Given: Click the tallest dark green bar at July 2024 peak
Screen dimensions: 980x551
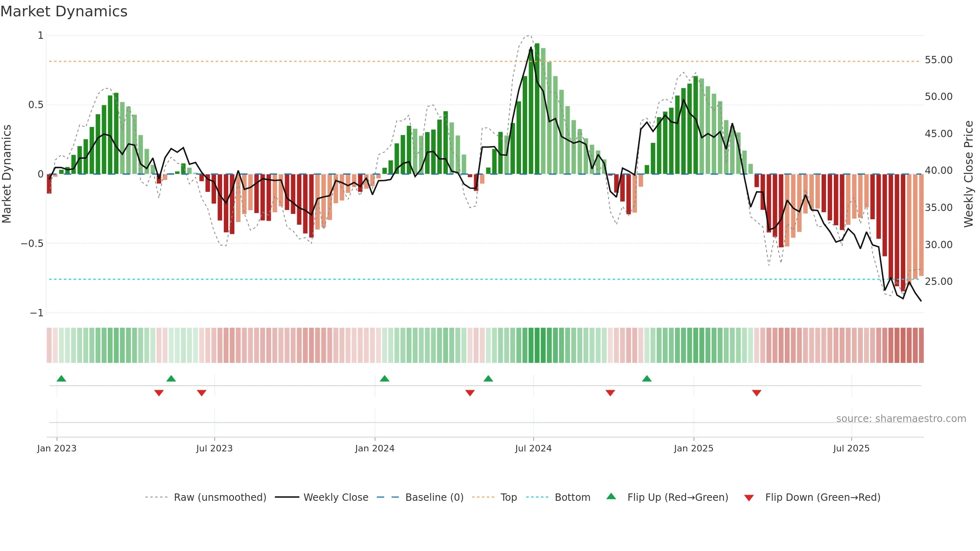Looking at the screenshot, I should pyautogui.click(x=537, y=109).
